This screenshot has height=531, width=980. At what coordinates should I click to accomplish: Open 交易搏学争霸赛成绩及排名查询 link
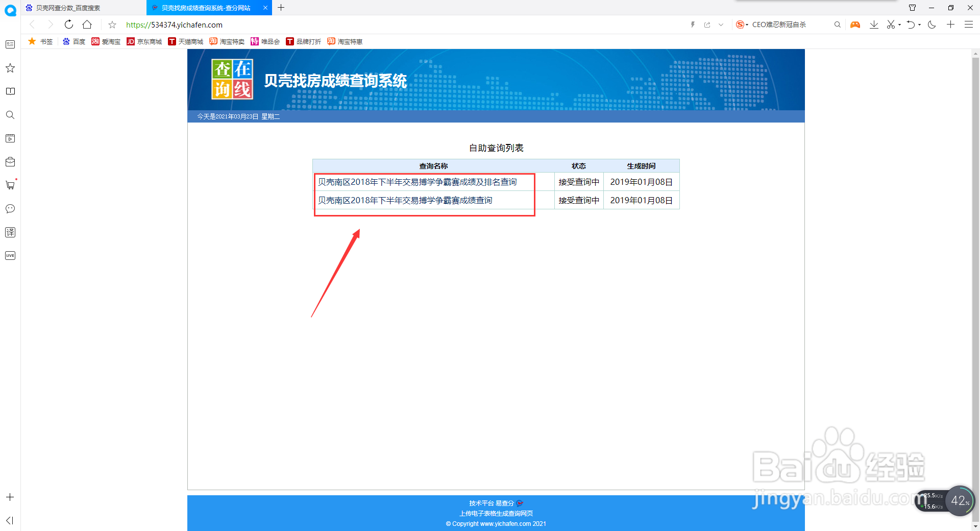(418, 182)
